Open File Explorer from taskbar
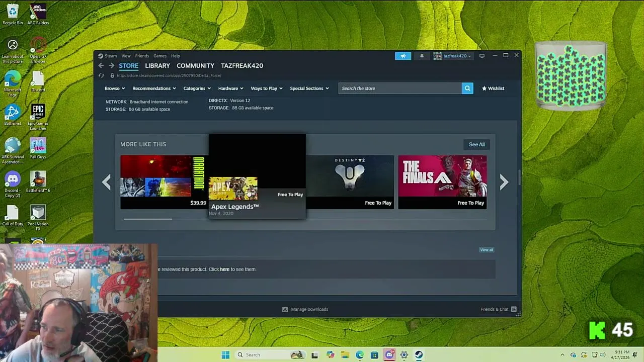This screenshot has height=362, width=644. 345,355
